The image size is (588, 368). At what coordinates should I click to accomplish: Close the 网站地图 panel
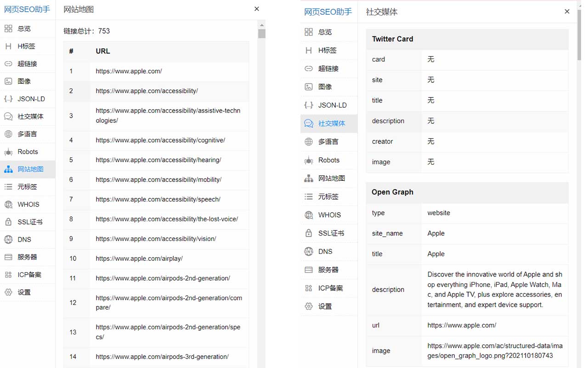pos(257,9)
